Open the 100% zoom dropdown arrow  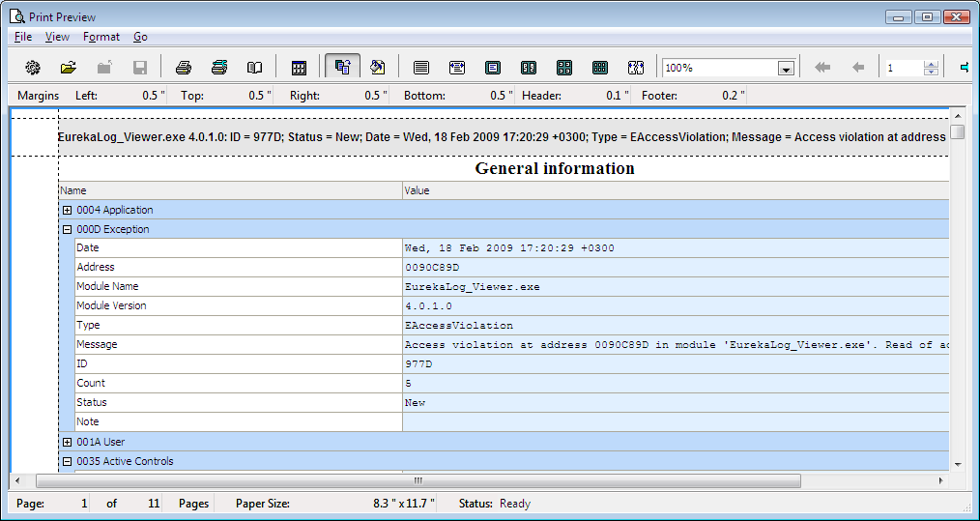786,69
